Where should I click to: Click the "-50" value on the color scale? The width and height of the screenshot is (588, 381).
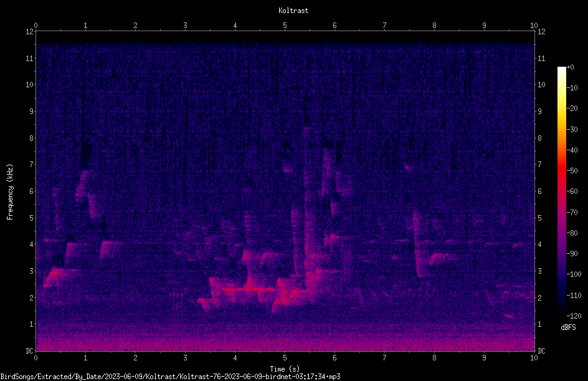pyautogui.click(x=572, y=171)
